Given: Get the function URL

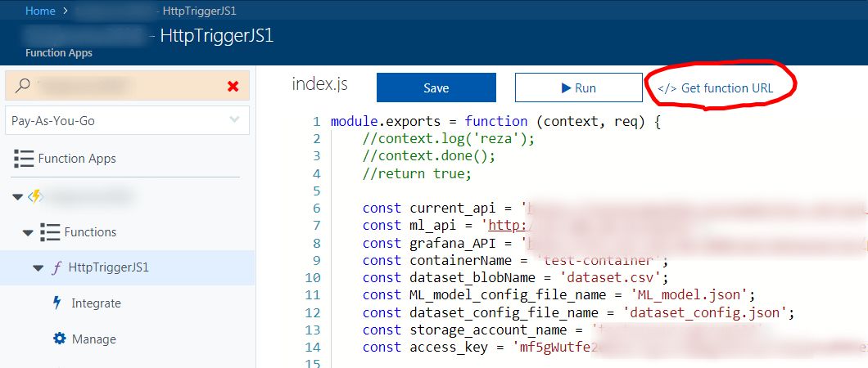Looking at the screenshot, I should point(715,88).
